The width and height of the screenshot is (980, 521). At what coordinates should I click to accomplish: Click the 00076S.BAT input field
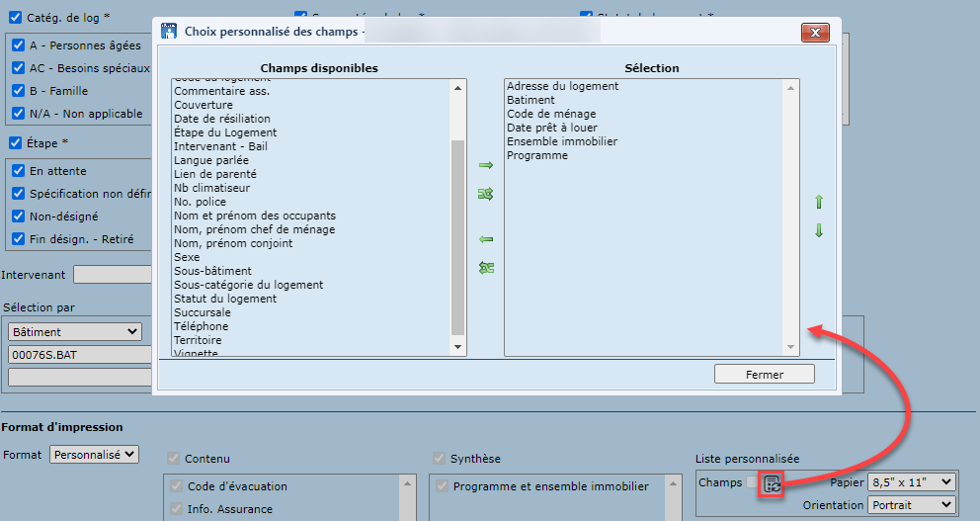[79, 354]
